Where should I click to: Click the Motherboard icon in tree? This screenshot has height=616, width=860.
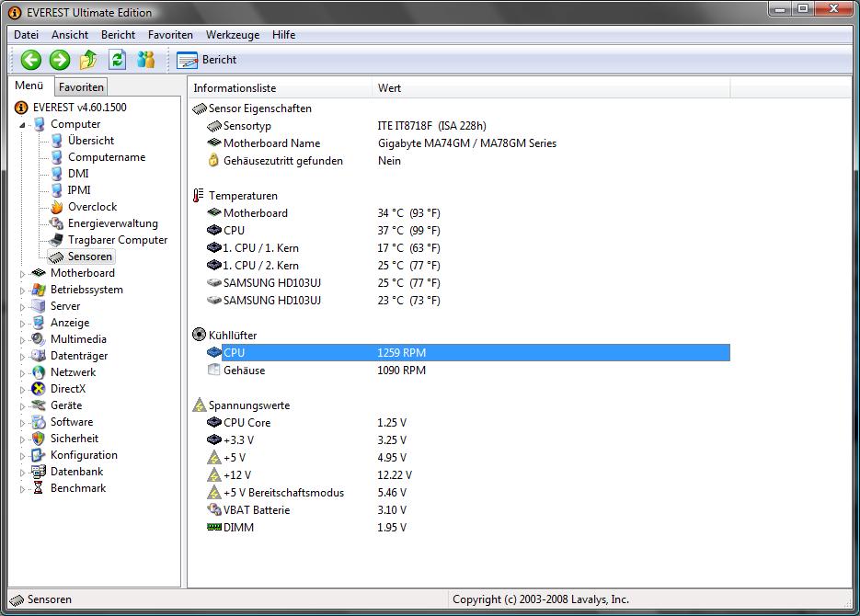[x=39, y=273]
